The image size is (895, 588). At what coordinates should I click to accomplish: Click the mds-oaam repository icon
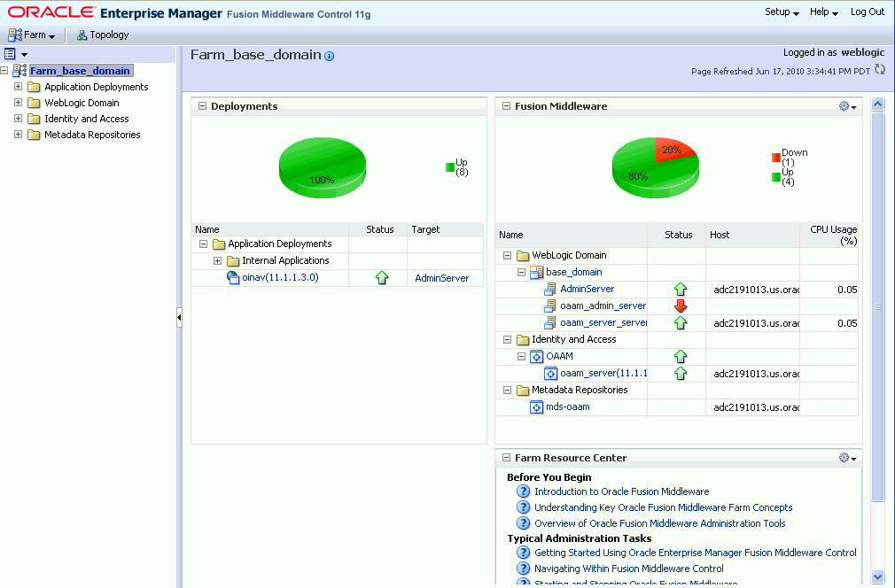537,406
